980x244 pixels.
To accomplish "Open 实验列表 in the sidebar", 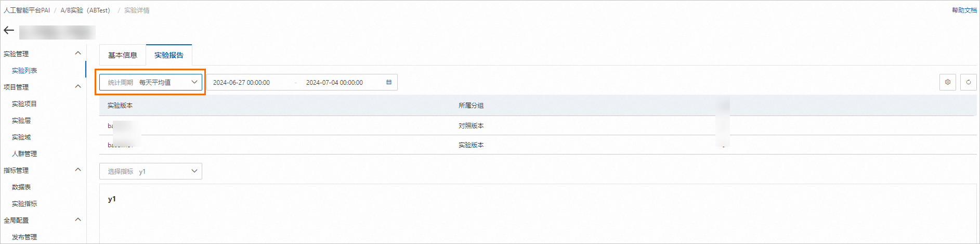I will point(24,70).
